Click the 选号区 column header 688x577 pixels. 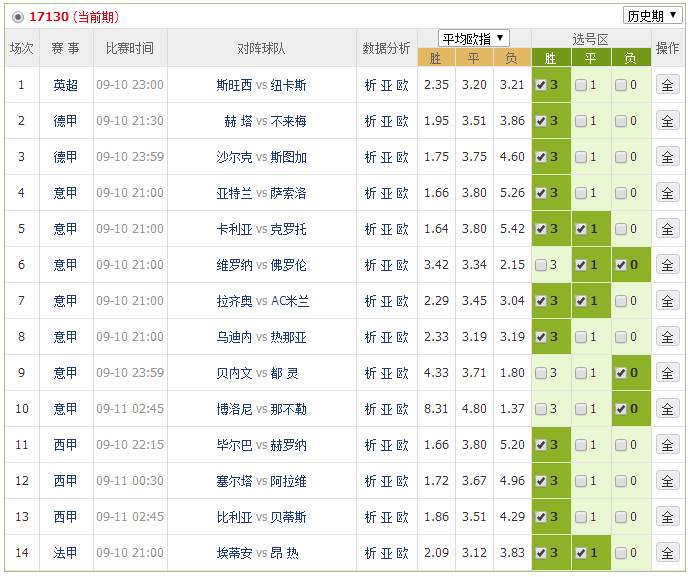[x=590, y=38]
